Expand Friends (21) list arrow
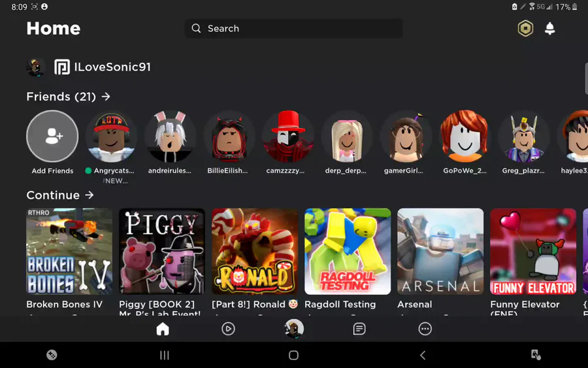 (106, 97)
